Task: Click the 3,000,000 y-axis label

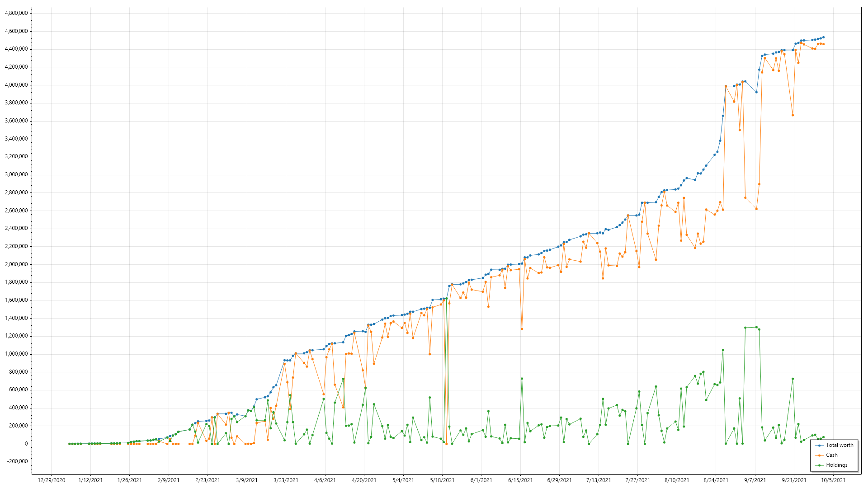Action: (16, 174)
